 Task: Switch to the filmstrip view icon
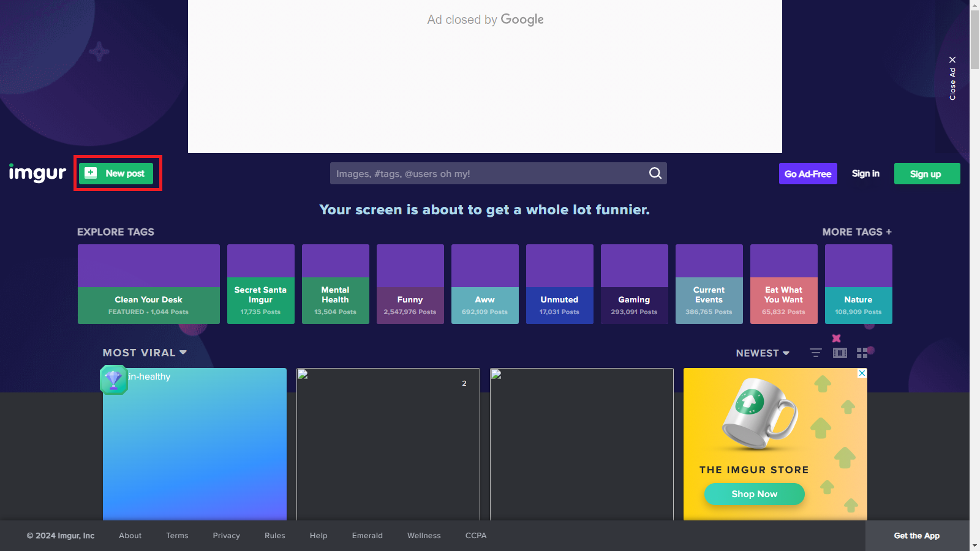[840, 353]
